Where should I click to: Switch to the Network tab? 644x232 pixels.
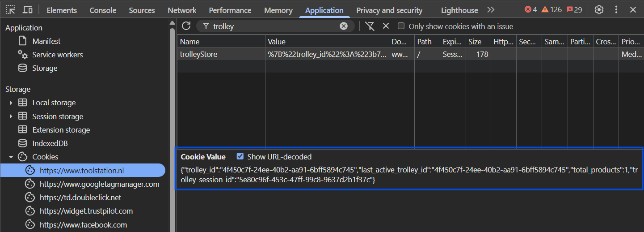tap(182, 10)
